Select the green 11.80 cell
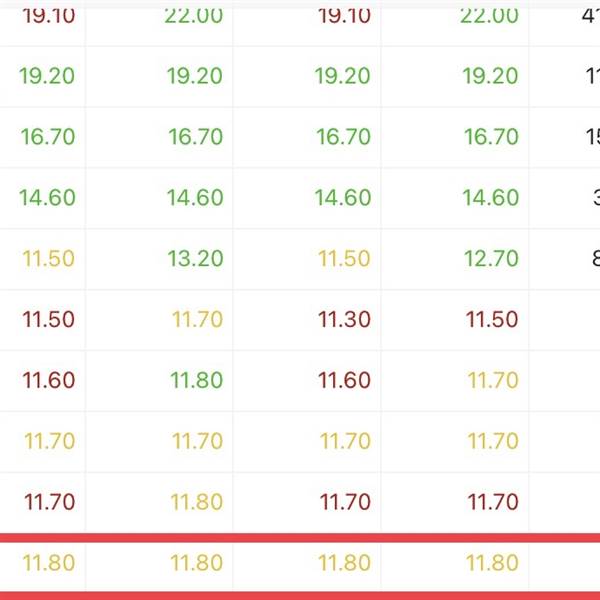The width and height of the screenshot is (600, 600). [196, 380]
